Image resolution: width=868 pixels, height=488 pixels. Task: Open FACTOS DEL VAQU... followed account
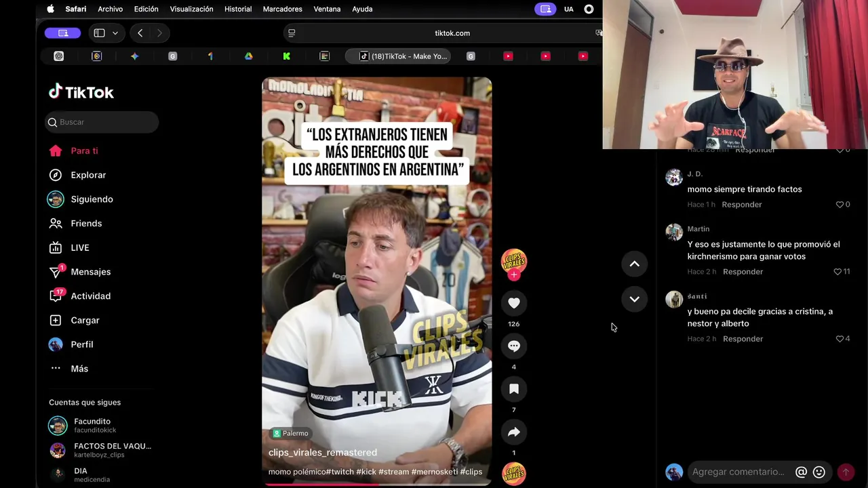[x=100, y=450]
